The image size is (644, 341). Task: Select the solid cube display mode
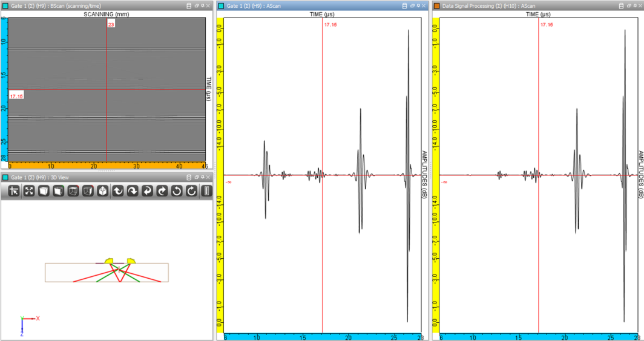[x=44, y=191]
